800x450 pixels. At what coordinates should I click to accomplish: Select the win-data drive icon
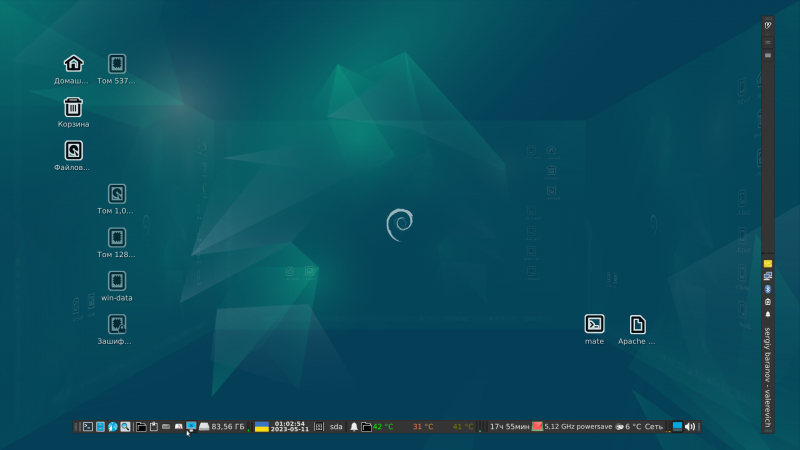(x=117, y=281)
